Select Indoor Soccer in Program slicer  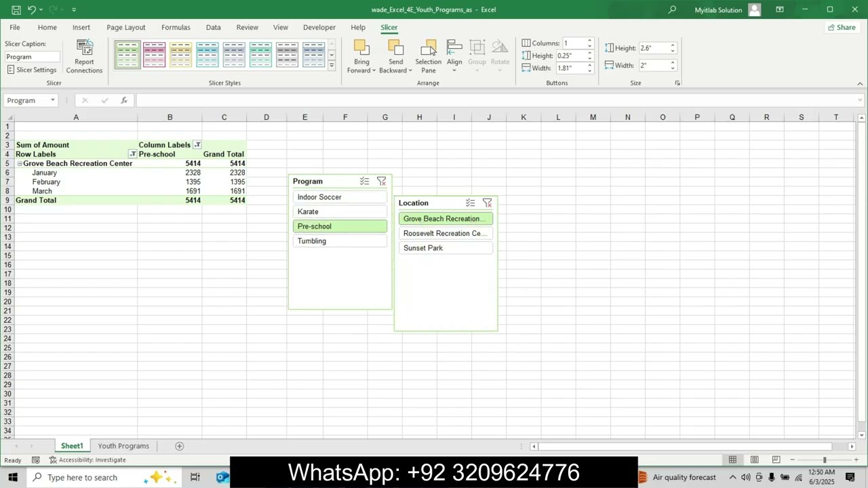click(x=340, y=197)
